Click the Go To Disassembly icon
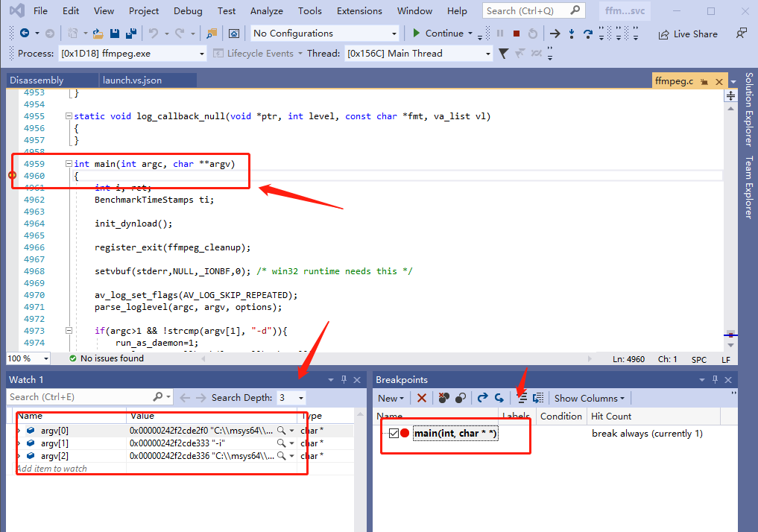The height and width of the screenshot is (532, 758). [538, 398]
